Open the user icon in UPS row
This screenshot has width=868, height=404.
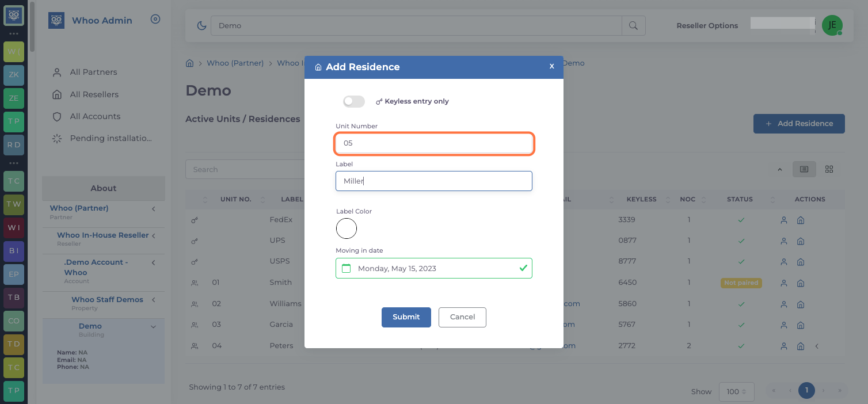click(x=783, y=241)
